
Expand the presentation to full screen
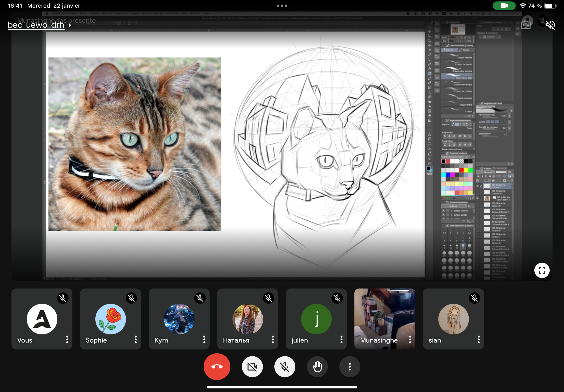pos(542,270)
